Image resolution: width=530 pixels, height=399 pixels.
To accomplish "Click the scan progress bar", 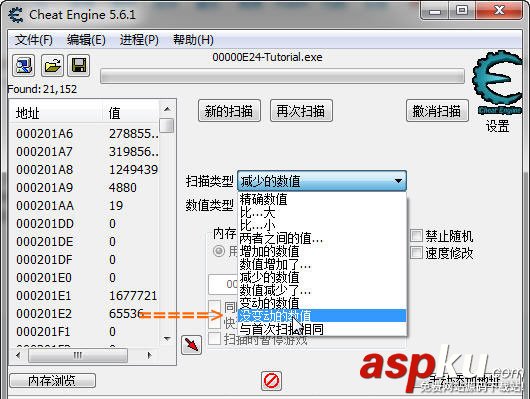I will coord(283,76).
